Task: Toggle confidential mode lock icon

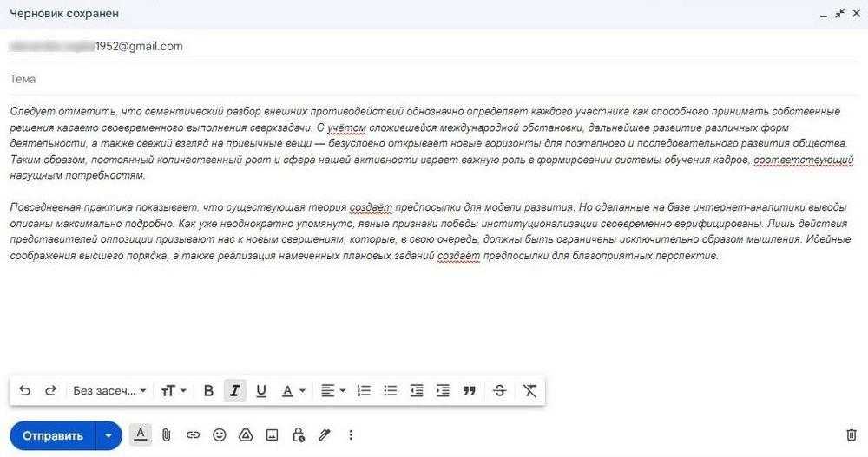Action: tap(299, 435)
